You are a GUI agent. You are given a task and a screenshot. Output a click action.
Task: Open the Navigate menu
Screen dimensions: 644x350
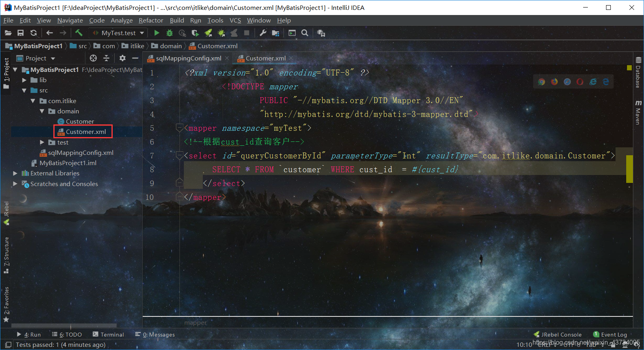(70, 20)
